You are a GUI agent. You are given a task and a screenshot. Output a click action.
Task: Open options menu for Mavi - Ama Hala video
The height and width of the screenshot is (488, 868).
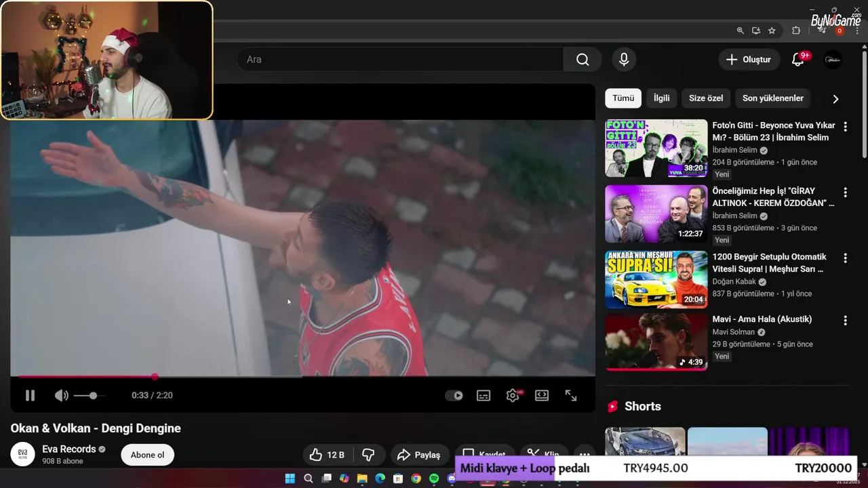tap(845, 321)
